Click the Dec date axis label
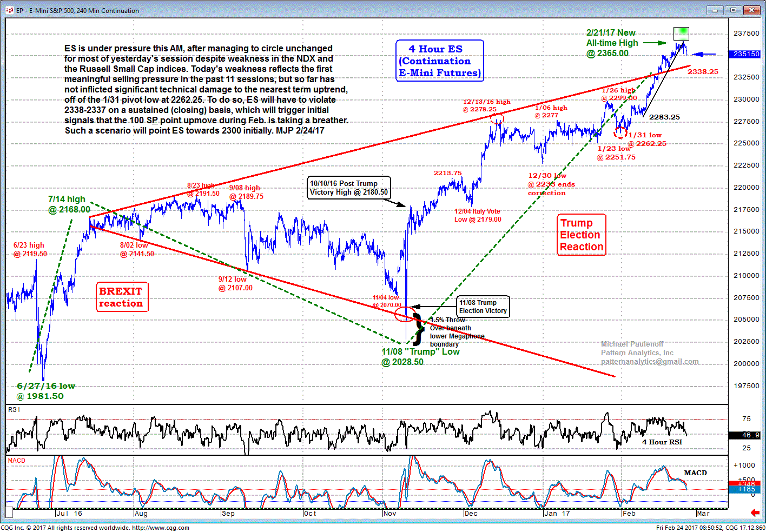766x532 pixels. (x=471, y=513)
